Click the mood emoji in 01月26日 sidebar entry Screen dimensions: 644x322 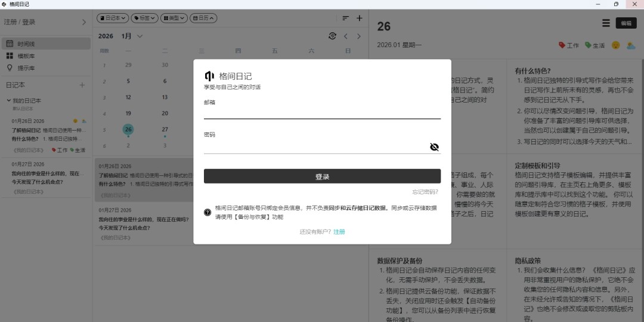coord(75,121)
